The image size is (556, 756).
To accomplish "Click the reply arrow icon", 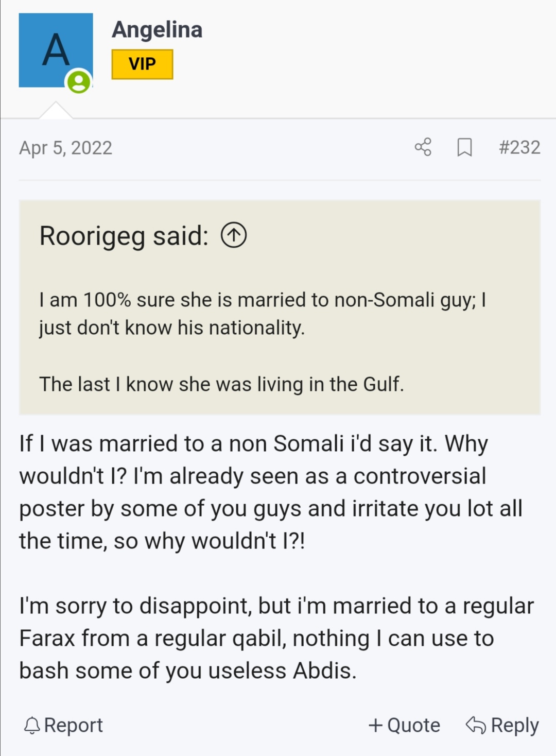I will (476, 725).
